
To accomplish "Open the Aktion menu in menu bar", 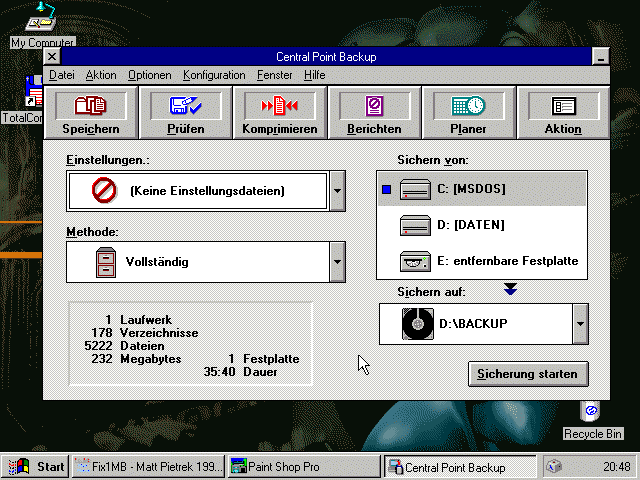I will click(101, 75).
